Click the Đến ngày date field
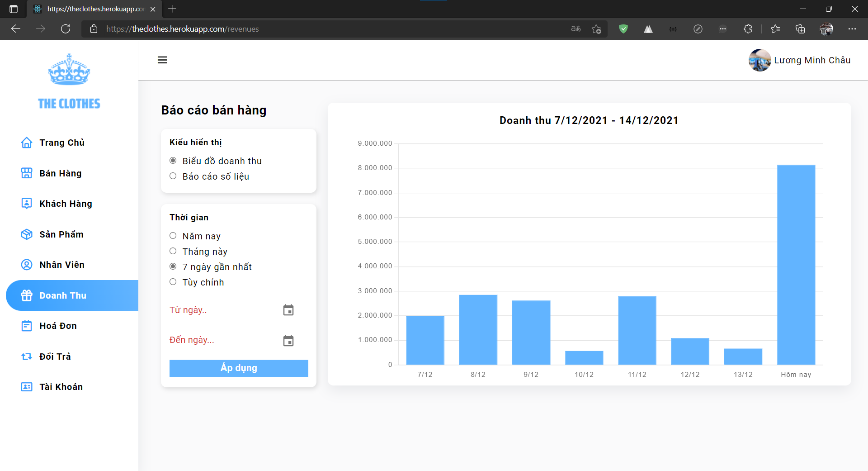 tap(192, 340)
